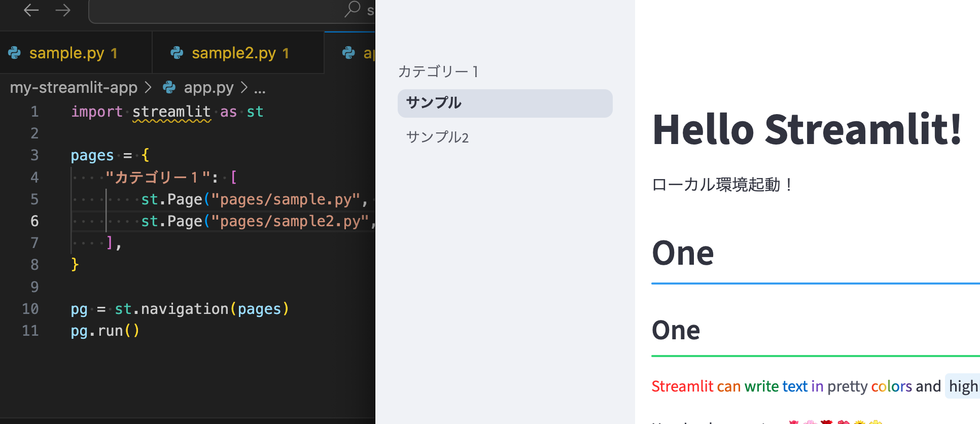Click the Python icon on sample2.py tab
The width and height of the screenshot is (980, 424).
pos(177,53)
